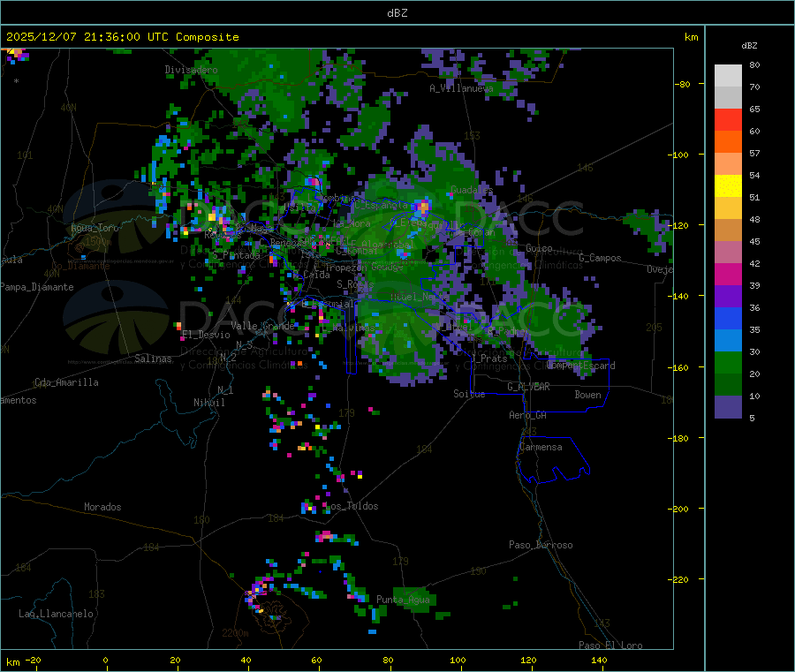The height and width of the screenshot is (672, 795).
Task: Select the 'CompantEscard' label
Action: (x=580, y=366)
